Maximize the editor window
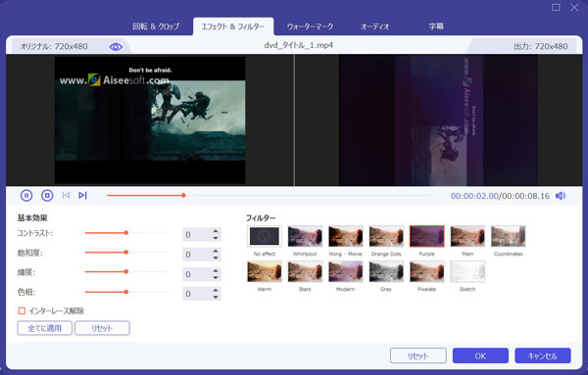Viewport: 588px width, 375px height. (556, 7)
